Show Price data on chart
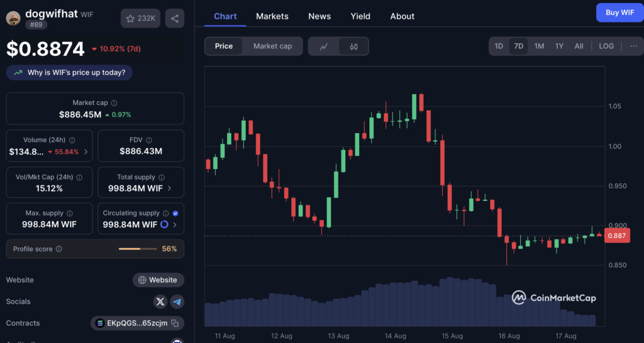 pyautogui.click(x=224, y=46)
